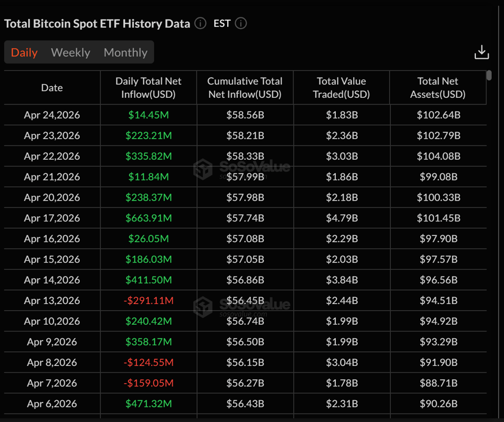Viewport: 504px width, 422px height.
Task: Click the Date column header
Action: [x=52, y=88]
